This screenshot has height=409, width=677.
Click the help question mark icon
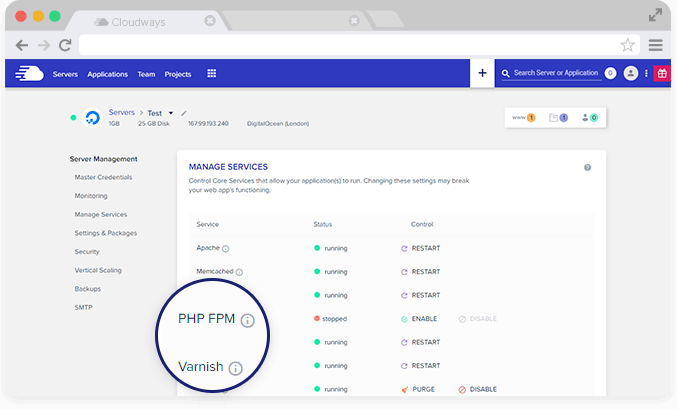click(587, 168)
